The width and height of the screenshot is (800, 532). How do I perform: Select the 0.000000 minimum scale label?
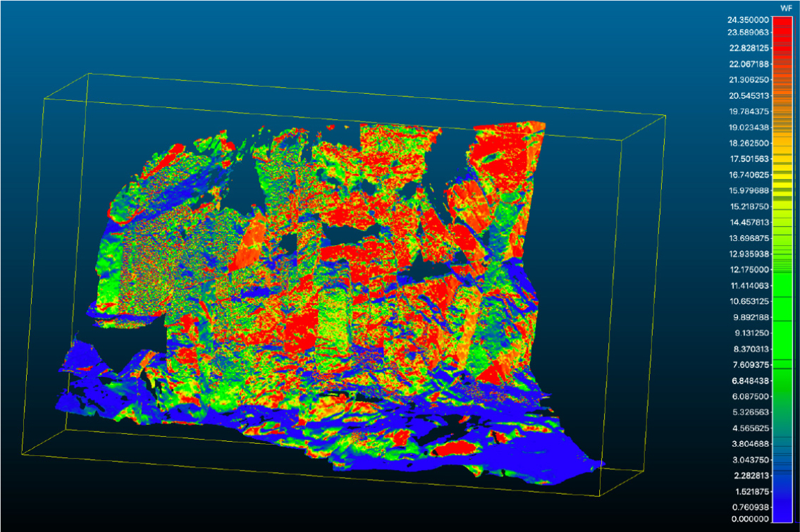[749, 519]
